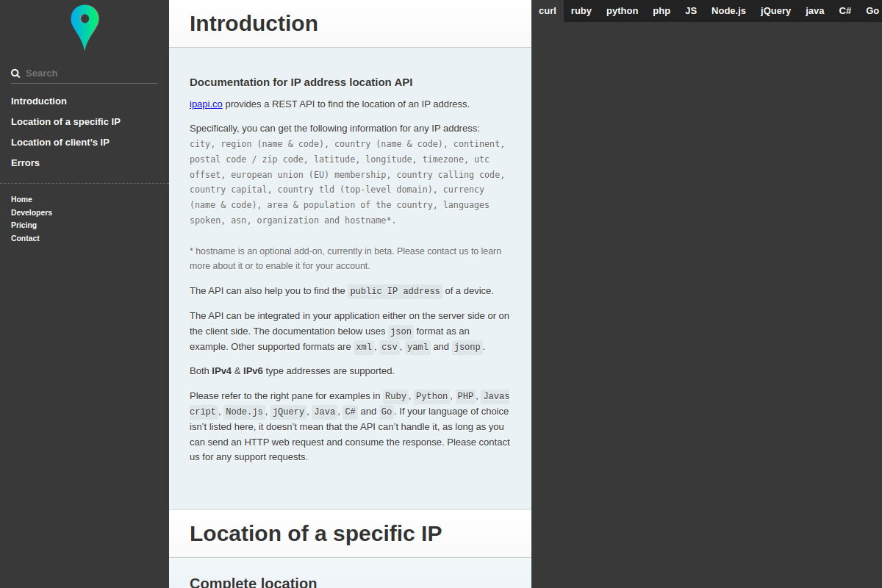
Task: Select the curl language tab
Action: (548, 11)
